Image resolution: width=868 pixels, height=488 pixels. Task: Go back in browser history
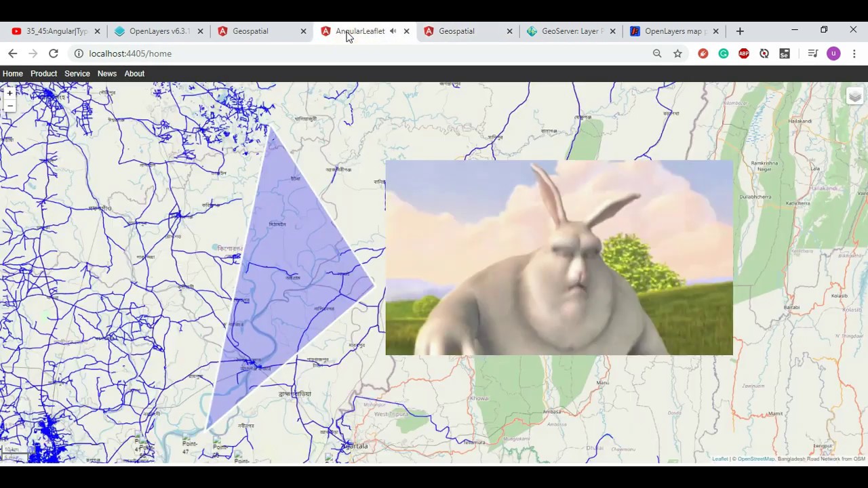click(13, 54)
